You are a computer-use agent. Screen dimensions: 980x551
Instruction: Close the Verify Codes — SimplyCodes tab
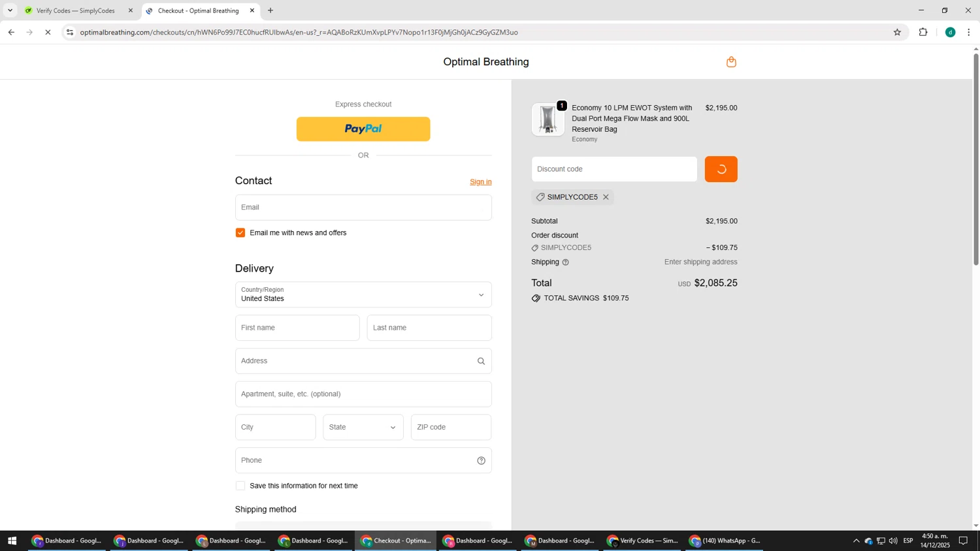pos(130,10)
